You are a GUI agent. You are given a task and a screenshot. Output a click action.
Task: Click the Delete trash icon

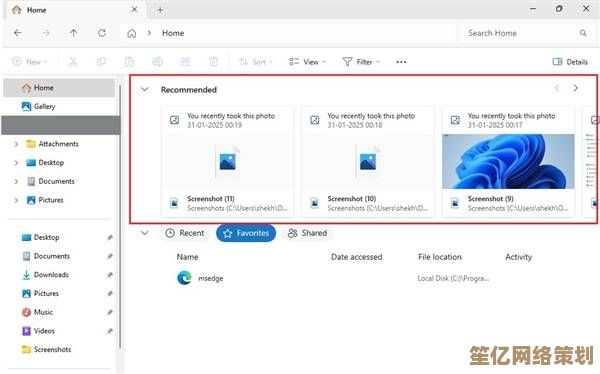(214, 62)
